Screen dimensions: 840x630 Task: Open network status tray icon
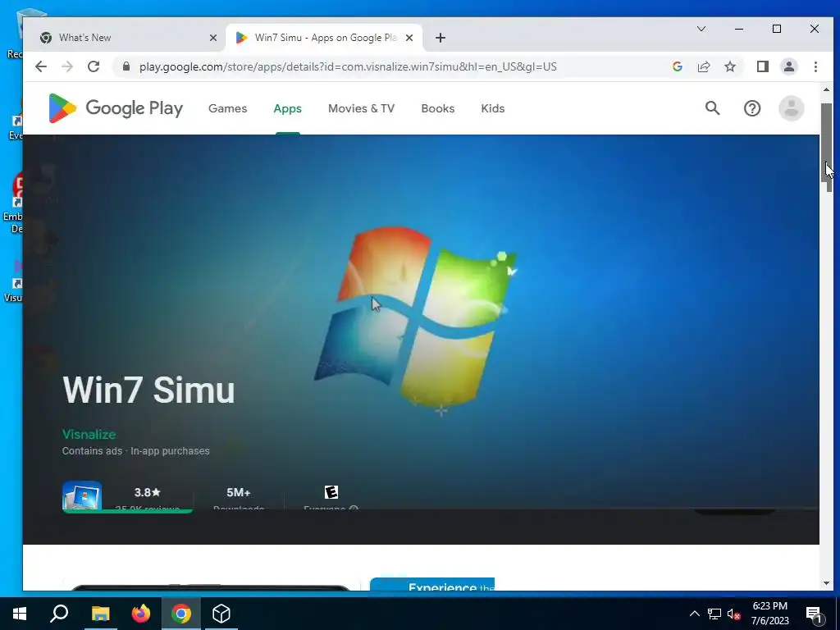tap(714, 614)
